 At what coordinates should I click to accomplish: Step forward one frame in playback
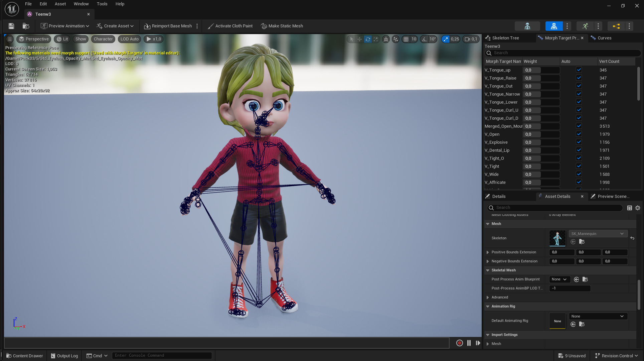(x=478, y=343)
